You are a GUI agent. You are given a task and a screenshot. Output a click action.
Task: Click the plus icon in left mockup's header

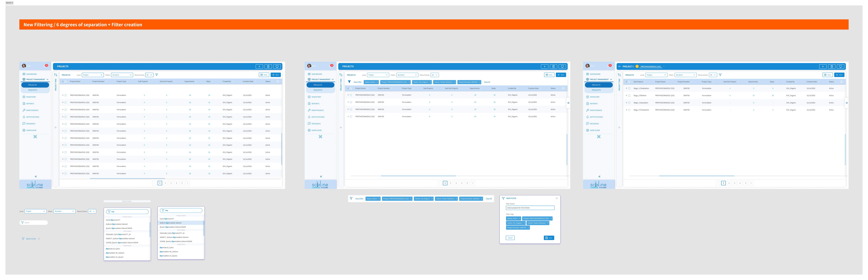click(x=259, y=66)
